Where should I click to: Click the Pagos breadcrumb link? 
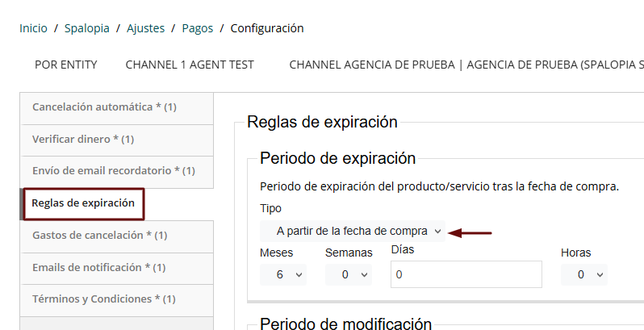[x=198, y=28]
